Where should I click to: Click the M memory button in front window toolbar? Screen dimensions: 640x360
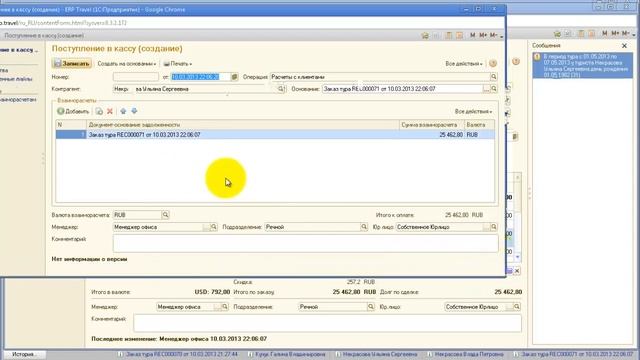(x=472, y=36)
